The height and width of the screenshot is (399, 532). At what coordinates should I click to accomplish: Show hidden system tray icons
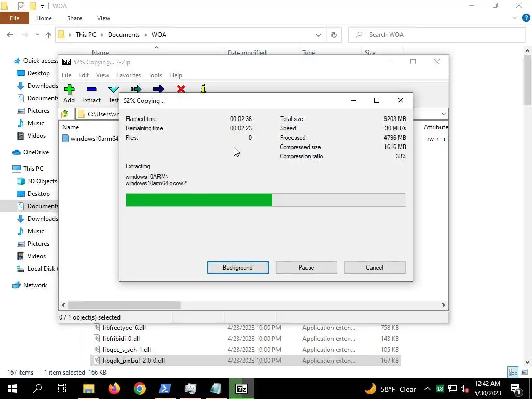pos(428,389)
